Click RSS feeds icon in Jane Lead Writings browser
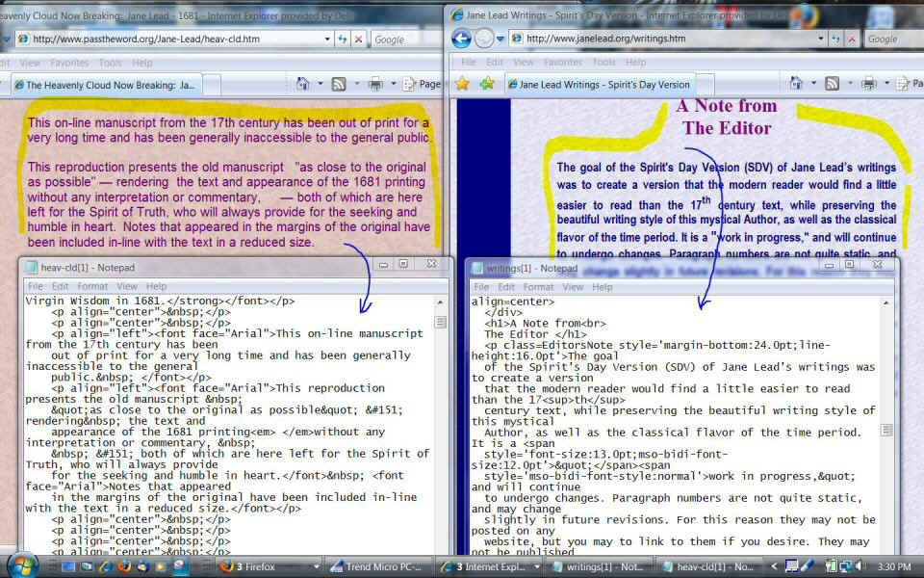 click(832, 84)
